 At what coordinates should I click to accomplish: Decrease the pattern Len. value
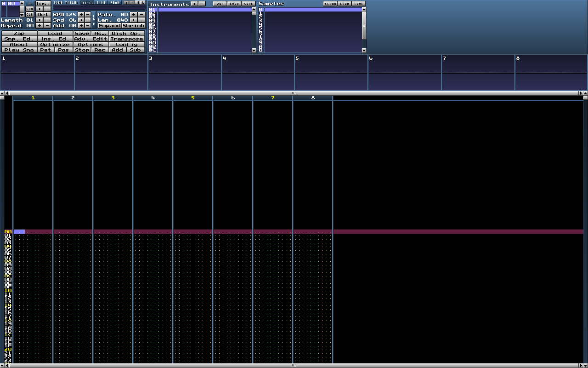pyautogui.click(x=141, y=20)
